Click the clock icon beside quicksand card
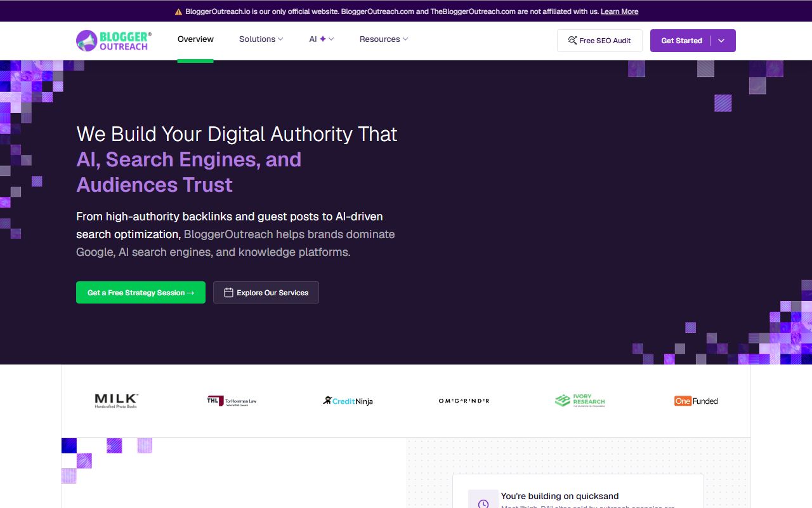The height and width of the screenshot is (508, 812). tap(483, 504)
